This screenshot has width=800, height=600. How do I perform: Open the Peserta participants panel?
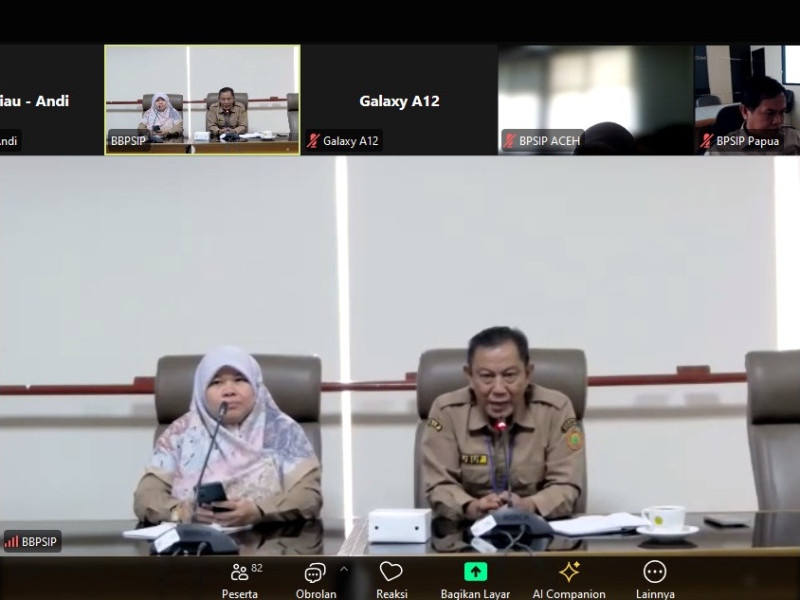click(x=240, y=578)
